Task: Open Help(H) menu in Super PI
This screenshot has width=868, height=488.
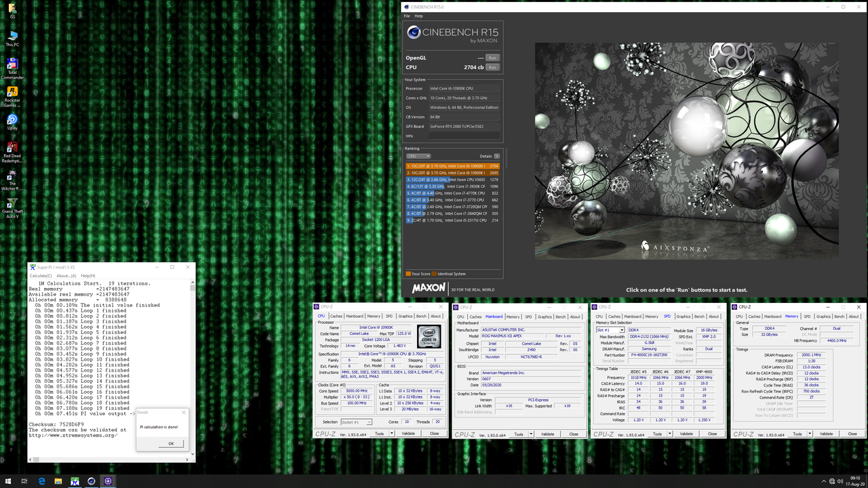Action: coord(88,276)
